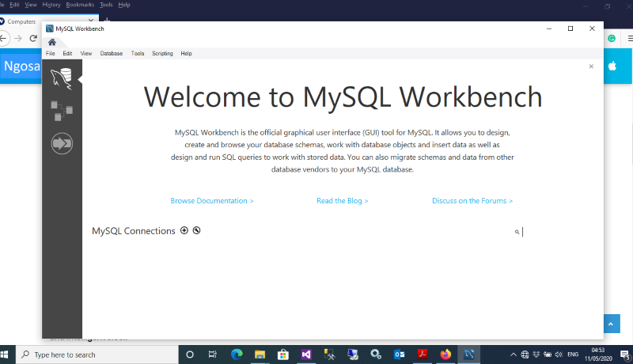The image size is (633, 364).
Task: Follow the Browse Documentation link
Action: pos(212,200)
